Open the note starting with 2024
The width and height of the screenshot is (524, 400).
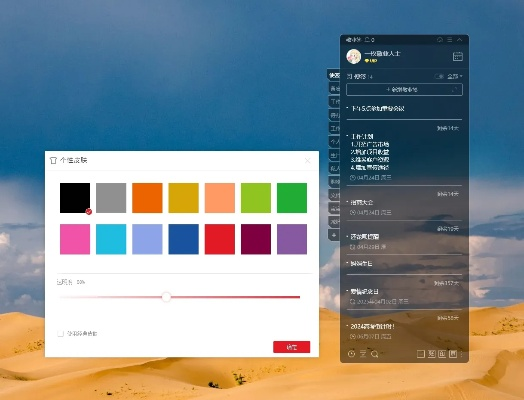point(373,326)
